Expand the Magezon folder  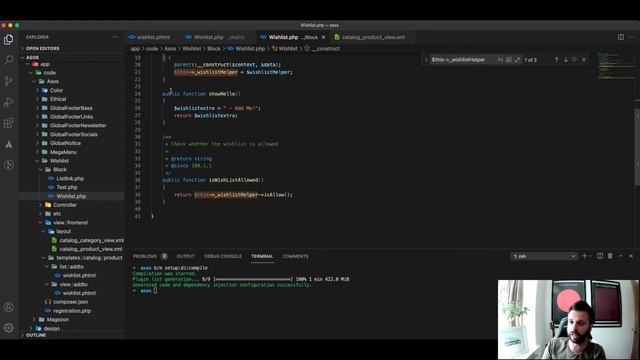tap(58, 320)
